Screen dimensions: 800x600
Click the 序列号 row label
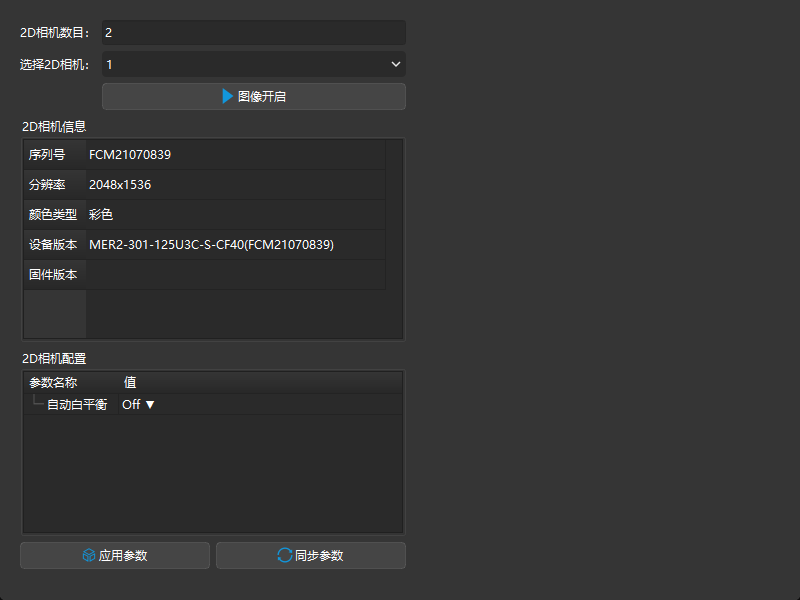[x=55, y=155]
